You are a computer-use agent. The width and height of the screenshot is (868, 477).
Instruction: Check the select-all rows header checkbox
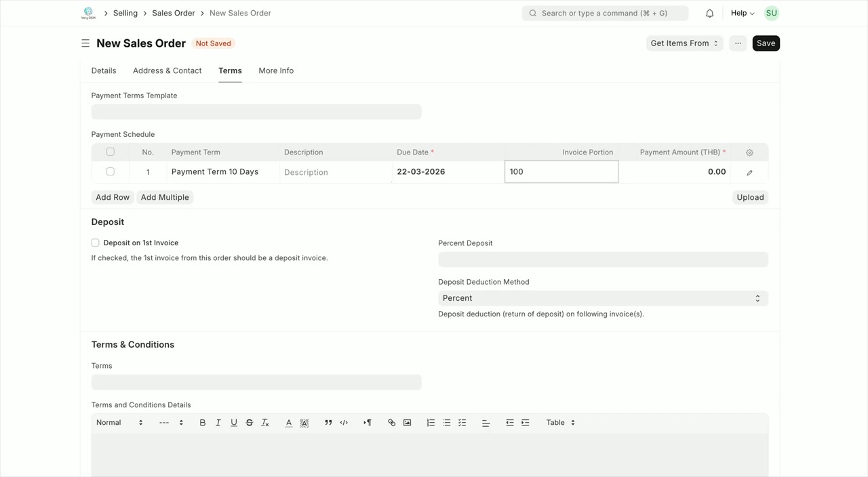111,152
